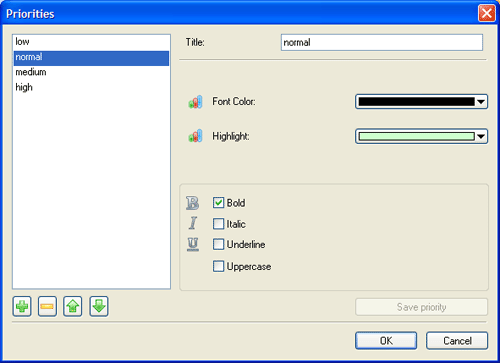Select the normal priority in the list
This screenshot has height=363, width=500.
(91, 58)
